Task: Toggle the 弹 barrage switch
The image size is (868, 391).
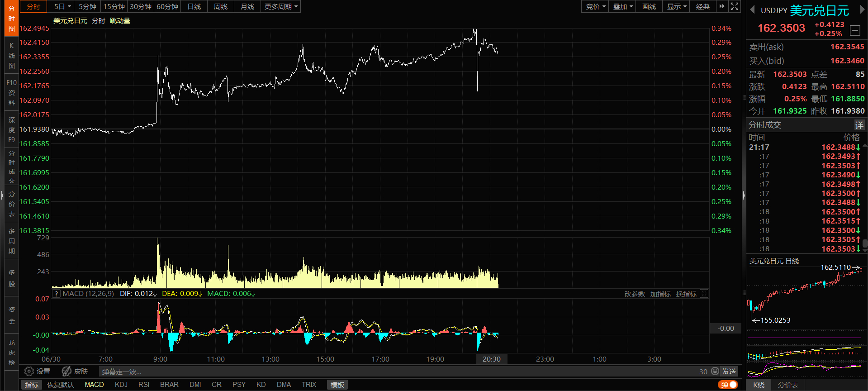Action: [x=728, y=385]
